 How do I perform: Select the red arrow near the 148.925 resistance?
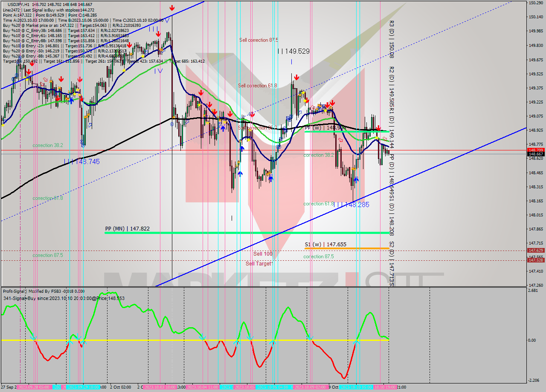pyautogui.click(x=379, y=128)
